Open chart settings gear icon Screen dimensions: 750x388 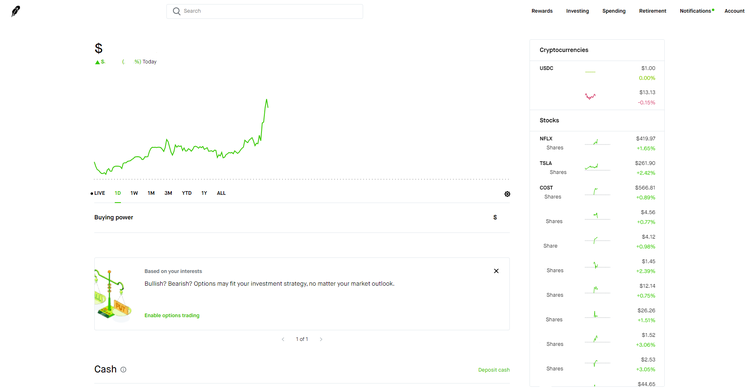point(507,194)
